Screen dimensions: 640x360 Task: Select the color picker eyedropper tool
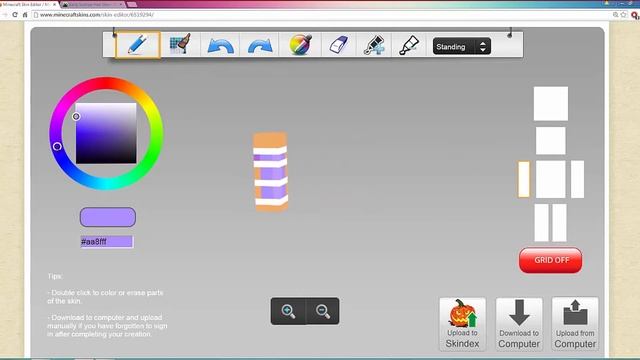tap(300, 44)
